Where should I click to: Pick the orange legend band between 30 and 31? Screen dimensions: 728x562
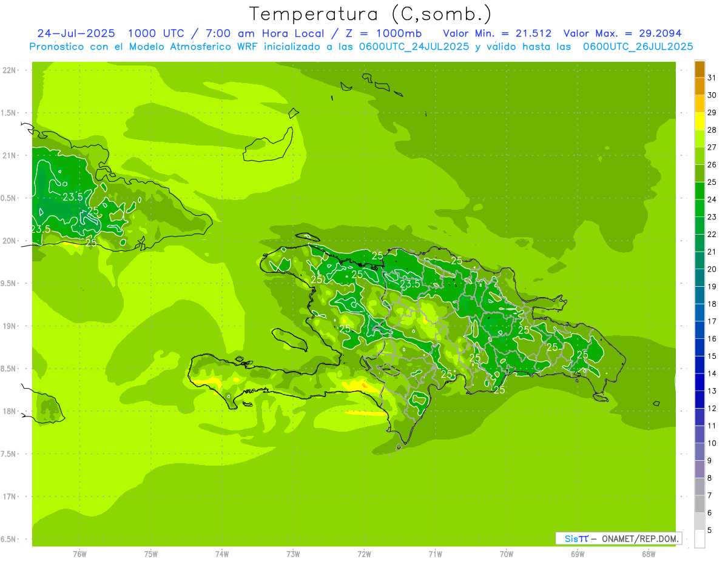coord(699,87)
